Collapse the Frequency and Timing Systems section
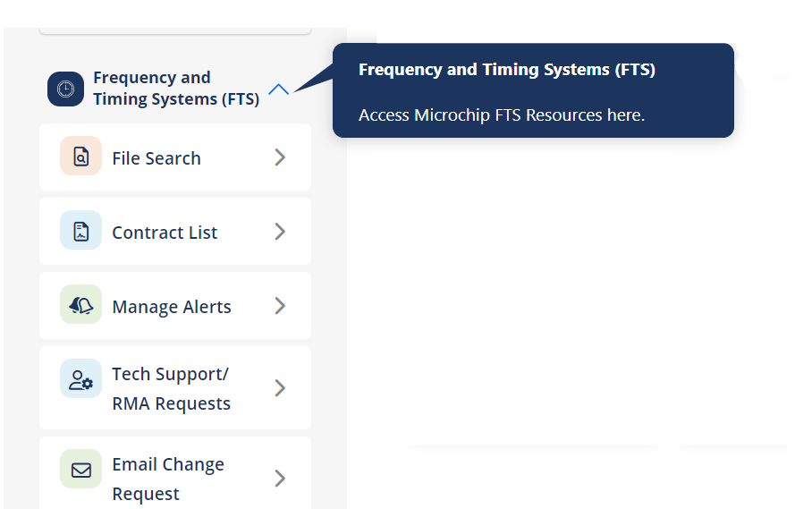The height and width of the screenshot is (509, 812). coord(279,89)
